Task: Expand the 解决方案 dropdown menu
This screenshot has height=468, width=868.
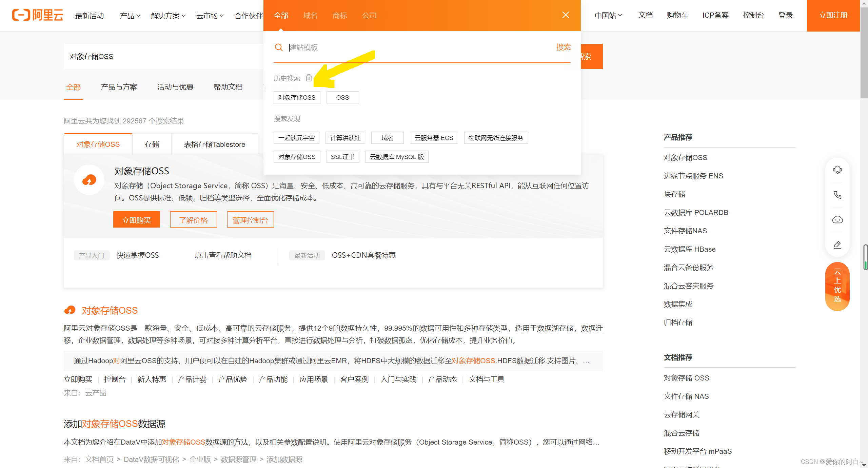Action: coord(168,16)
